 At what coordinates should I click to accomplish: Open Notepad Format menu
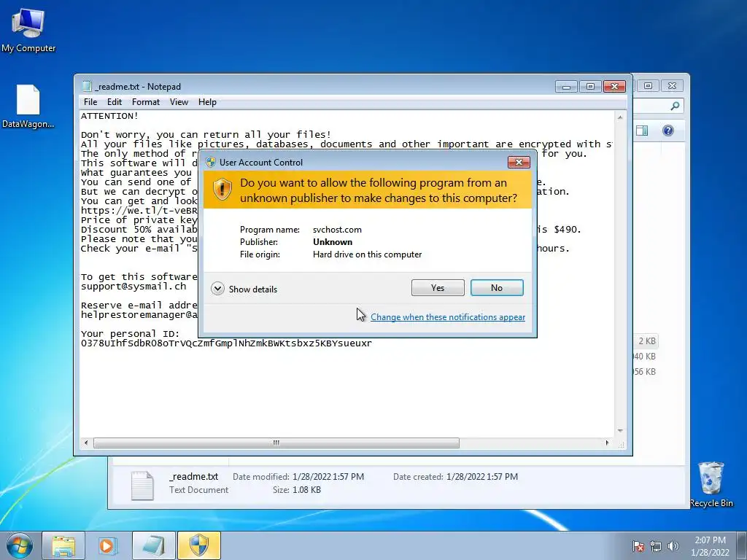[145, 102]
